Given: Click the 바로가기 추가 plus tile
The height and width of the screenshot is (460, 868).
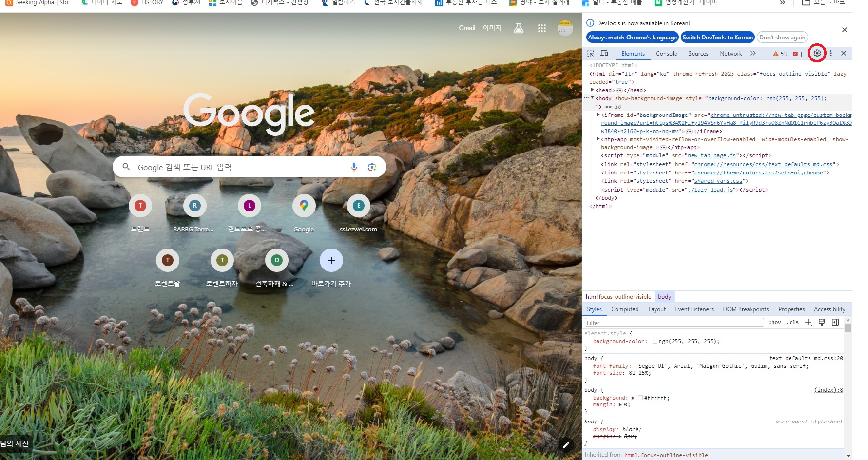Looking at the screenshot, I should (331, 267).
